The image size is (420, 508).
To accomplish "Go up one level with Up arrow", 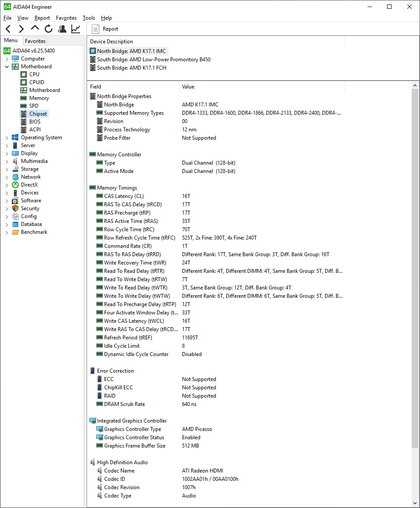I will pos(35,29).
